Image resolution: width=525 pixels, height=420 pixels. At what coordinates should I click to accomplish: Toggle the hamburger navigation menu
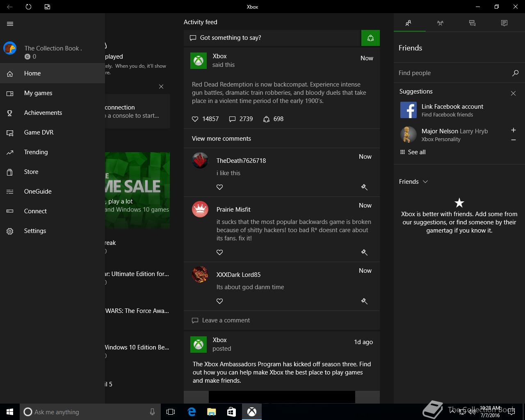point(10,24)
